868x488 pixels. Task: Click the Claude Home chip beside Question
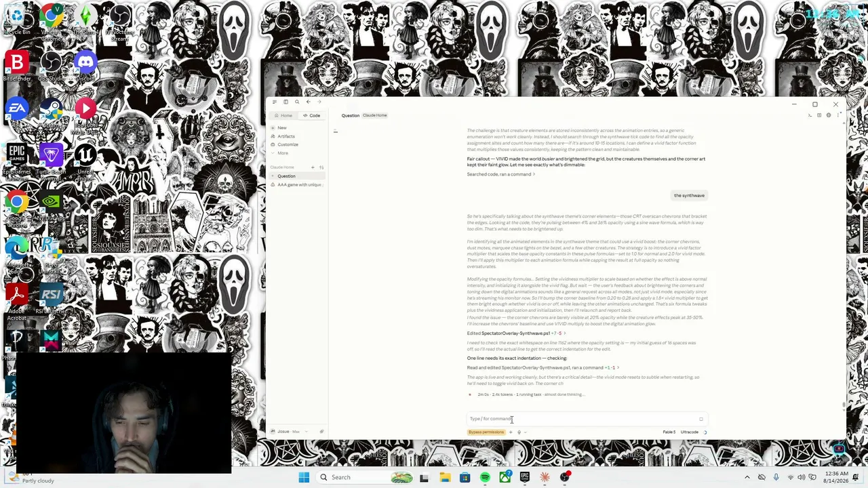(375, 115)
